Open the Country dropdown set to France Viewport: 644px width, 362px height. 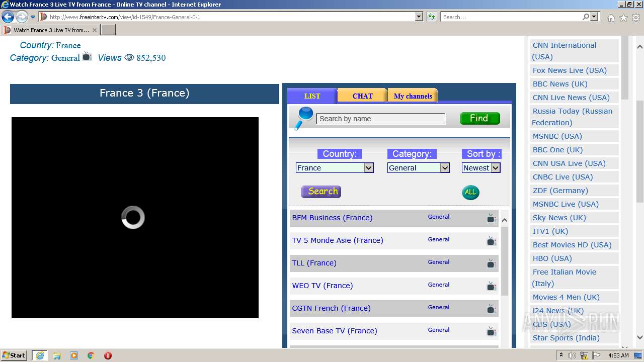click(335, 168)
